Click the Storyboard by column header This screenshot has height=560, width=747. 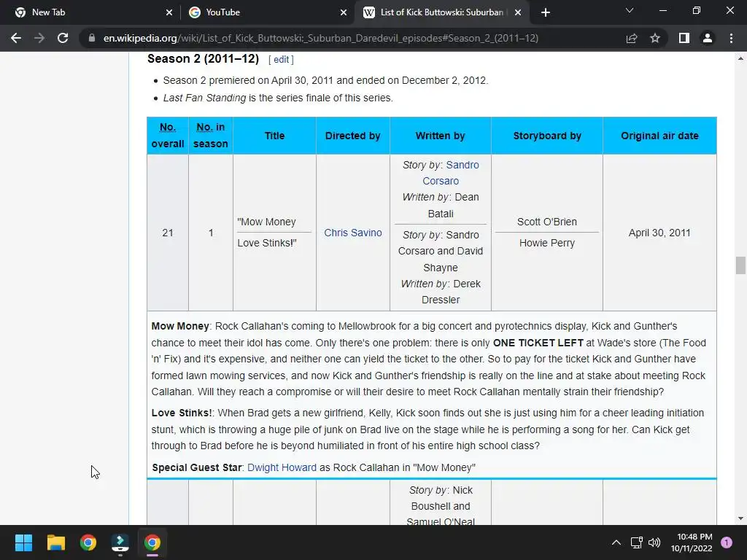coord(547,136)
